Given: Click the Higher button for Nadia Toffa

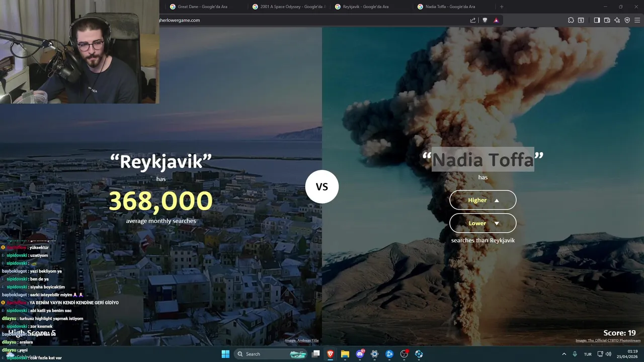Looking at the screenshot, I should click(x=482, y=200).
